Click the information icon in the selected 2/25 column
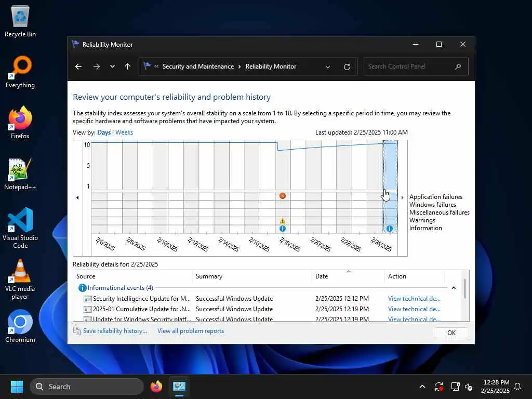Screen dimensions: 532x399 (x=390, y=229)
